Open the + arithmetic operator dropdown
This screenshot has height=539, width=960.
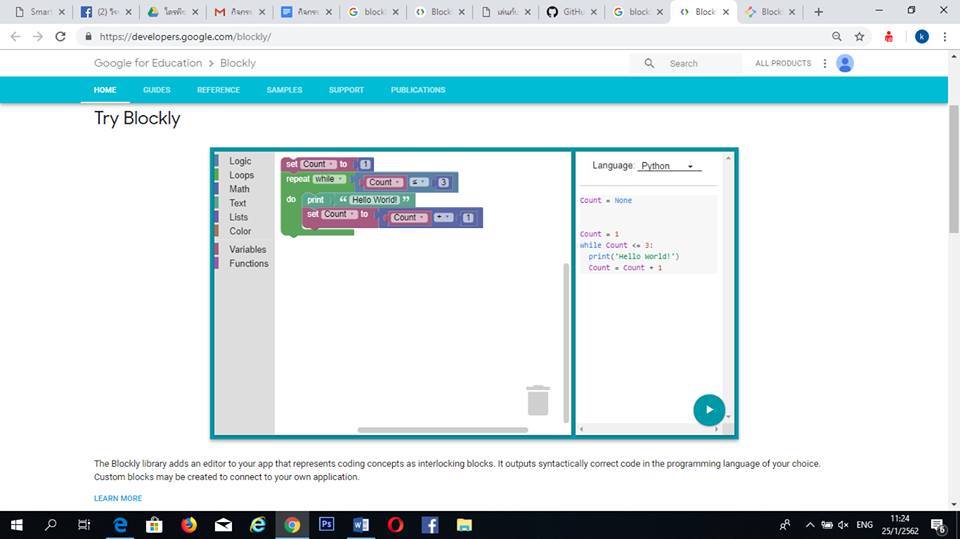443,217
